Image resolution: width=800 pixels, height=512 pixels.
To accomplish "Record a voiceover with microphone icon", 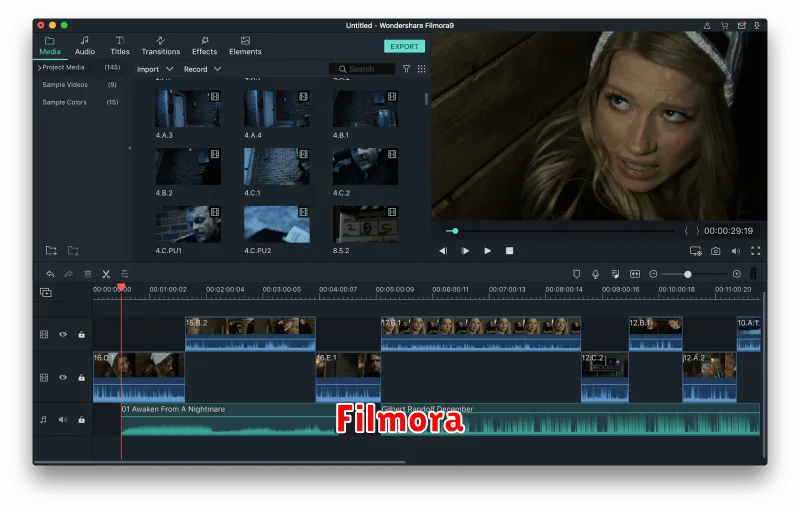I will point(595,274).
